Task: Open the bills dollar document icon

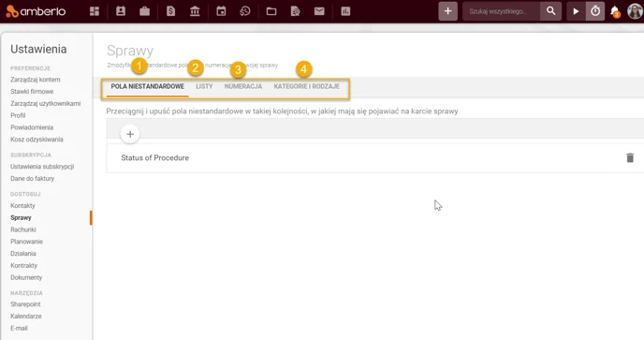Action: (x=171, y=11)
